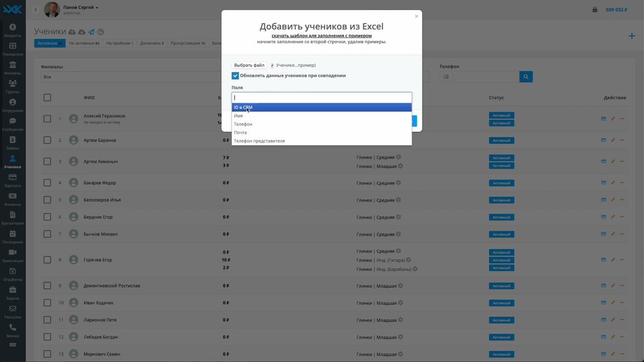Close the Excel import dialog
Screen dimensions: 644x362
click(417, 16)
